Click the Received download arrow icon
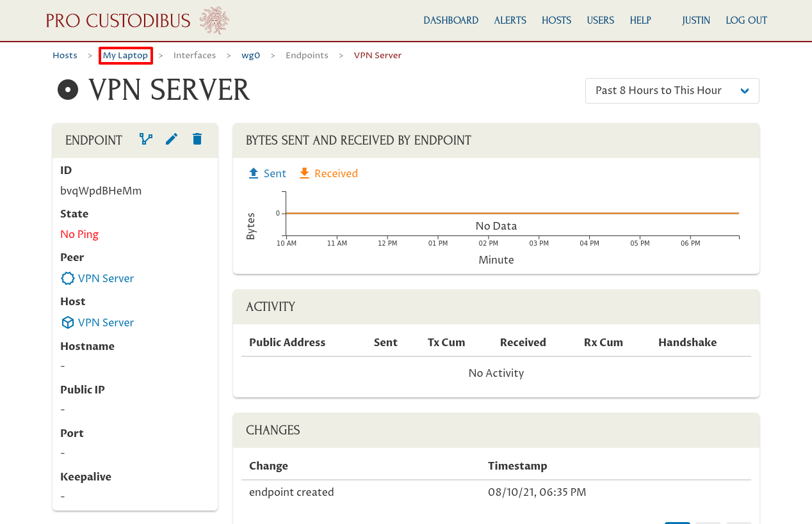Image resolution: width=812 pixels, height=524 pixels. [304, 173]
